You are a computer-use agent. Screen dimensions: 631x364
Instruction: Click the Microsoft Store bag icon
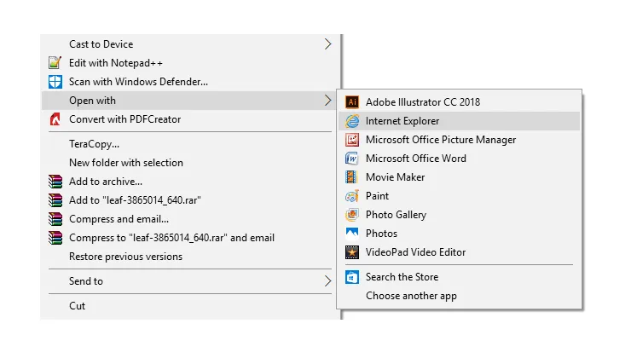[x=352, y=277]
